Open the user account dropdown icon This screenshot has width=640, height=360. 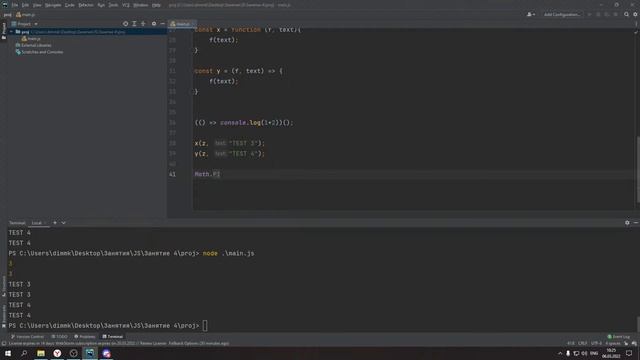531,14
